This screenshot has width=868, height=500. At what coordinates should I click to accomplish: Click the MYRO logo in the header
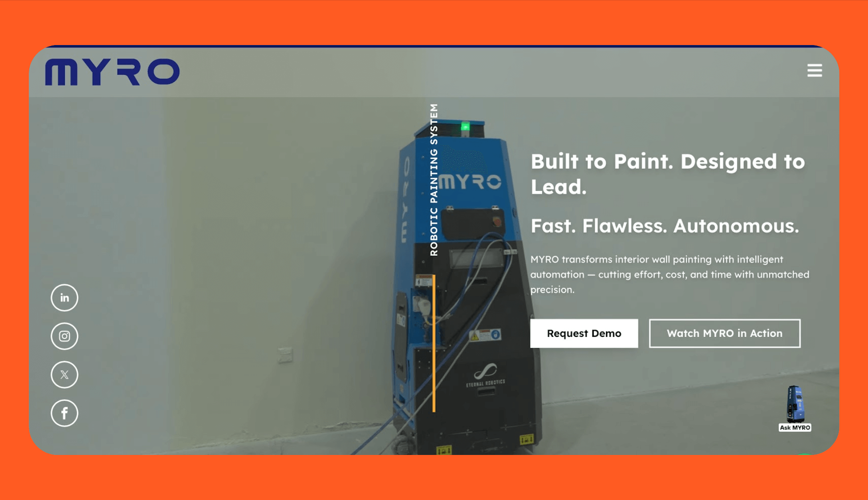(112, 72)
